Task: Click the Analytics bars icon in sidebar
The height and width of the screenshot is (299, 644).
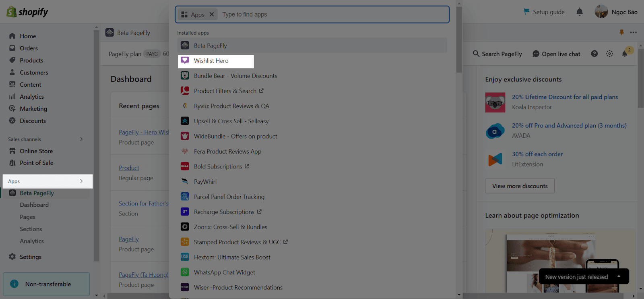Action: [x=12, y=96]
